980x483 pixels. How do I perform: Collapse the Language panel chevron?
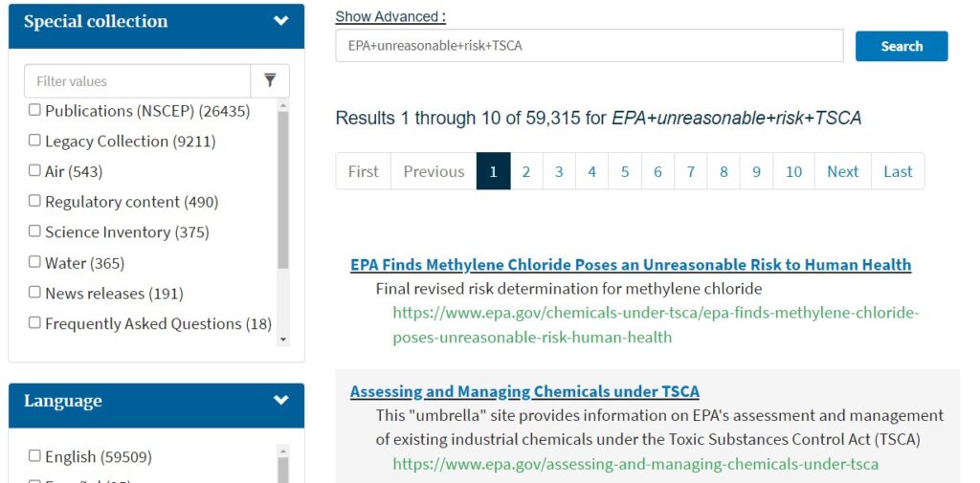tap(281, 400)
